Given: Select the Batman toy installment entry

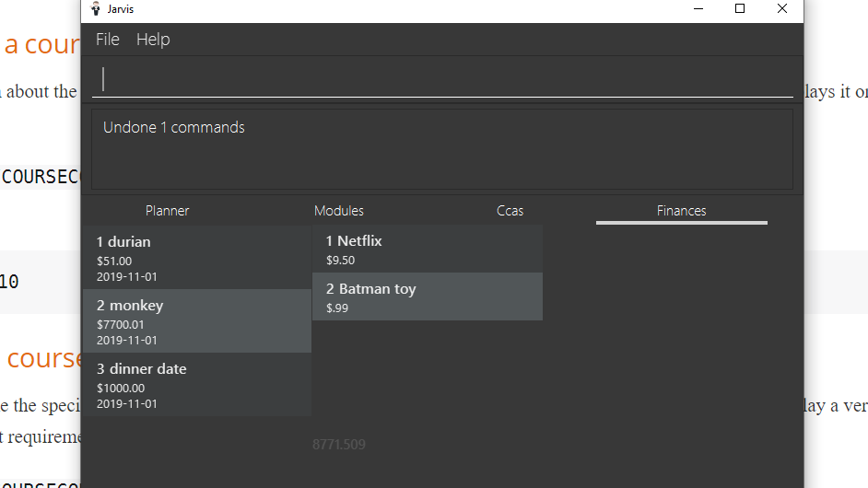Looking at the screenshot, I should tap(428, 296).
